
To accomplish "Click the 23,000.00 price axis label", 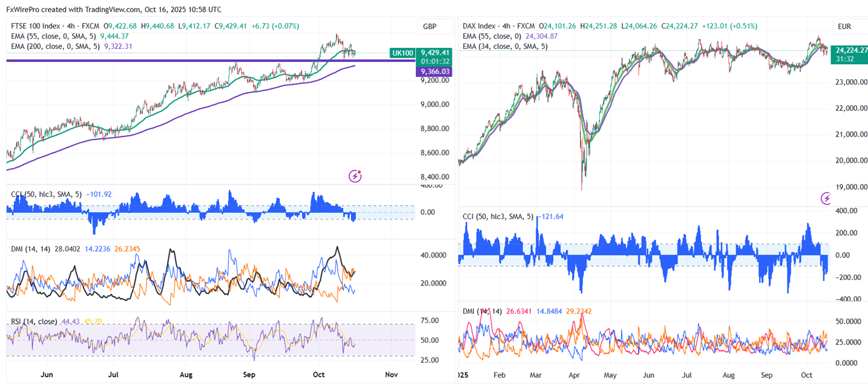I will pos(850,82).
